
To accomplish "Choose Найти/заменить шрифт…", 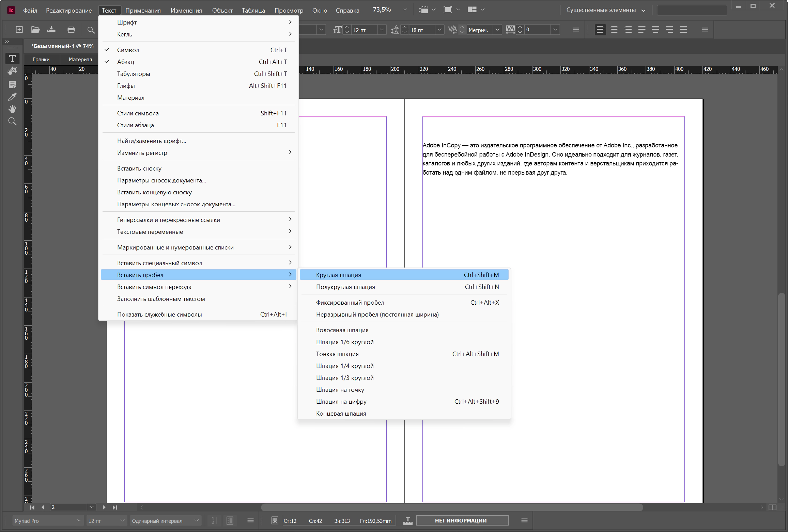I will coord(198,141).
